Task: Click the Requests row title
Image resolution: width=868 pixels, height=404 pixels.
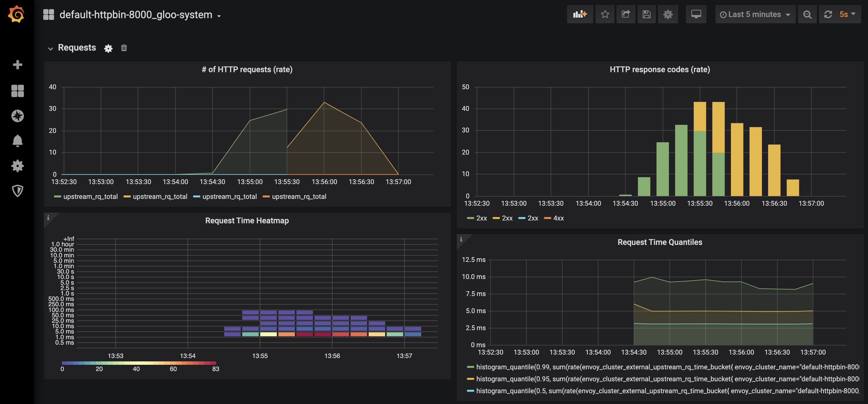Action: 77,48
